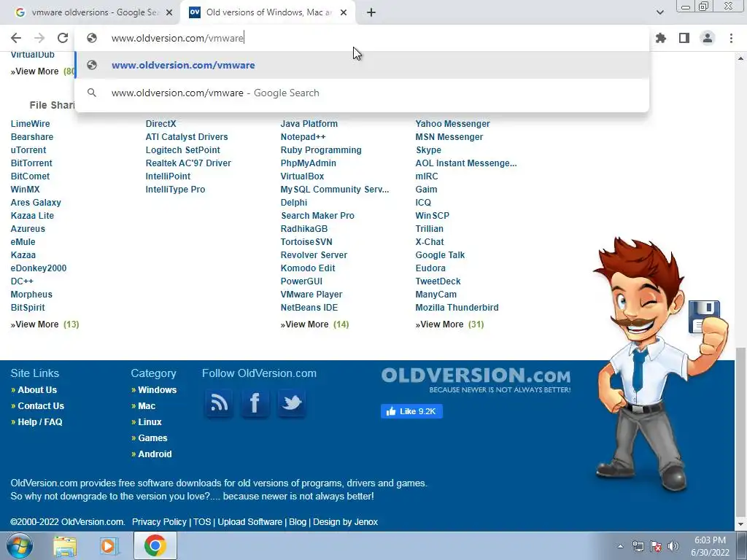Select the Android category link
Screen dimensions: 747x560
point(155,454)
